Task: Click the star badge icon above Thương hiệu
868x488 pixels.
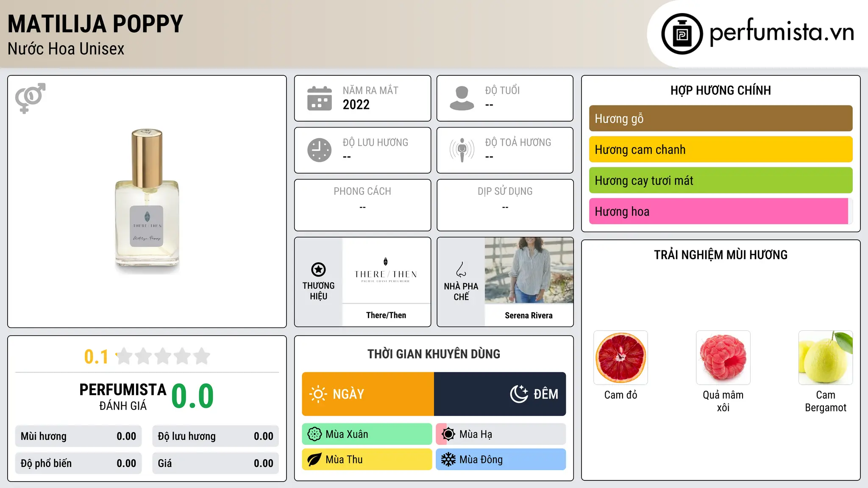Action: 318,269
